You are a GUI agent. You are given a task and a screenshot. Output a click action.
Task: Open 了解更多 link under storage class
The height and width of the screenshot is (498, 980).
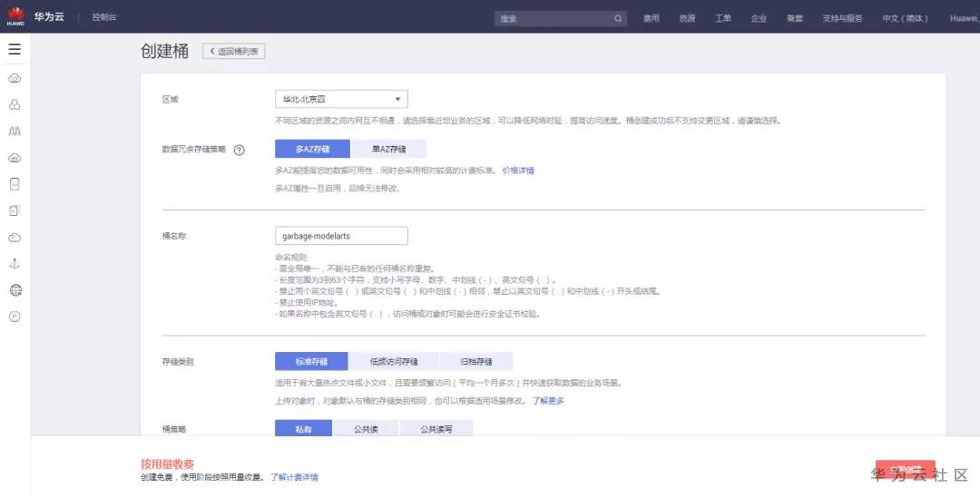click(548, 401)
